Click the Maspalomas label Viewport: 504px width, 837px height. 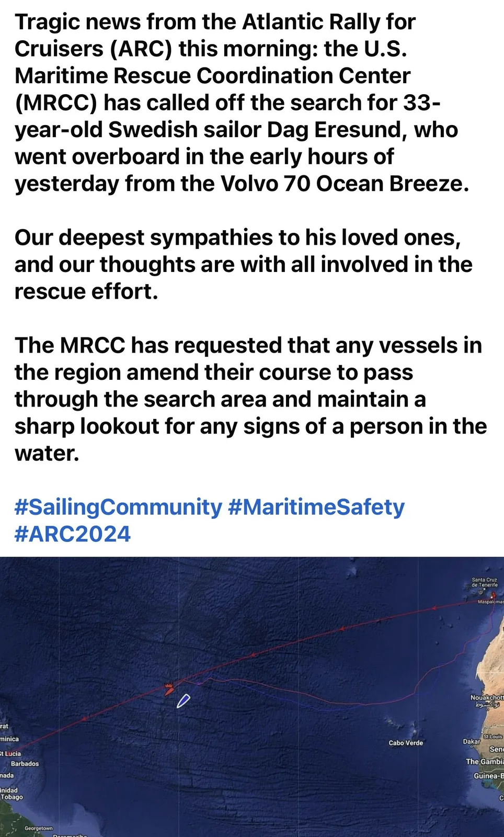coord(490,602)
